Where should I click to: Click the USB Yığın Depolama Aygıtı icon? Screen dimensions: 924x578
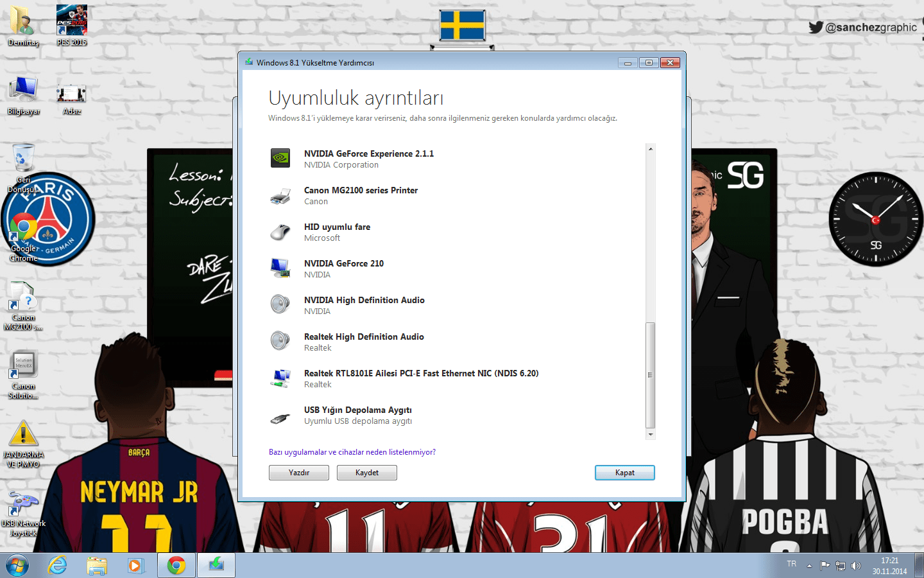(x=280, y=419)
